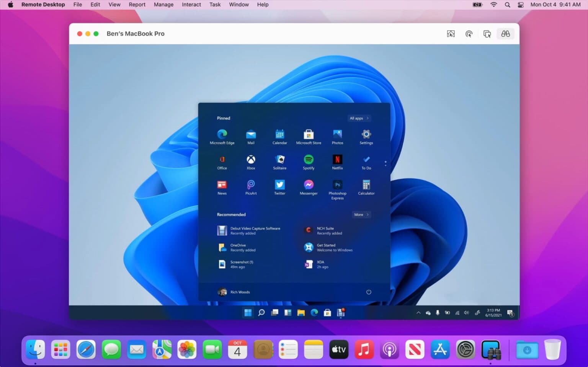
Task: Open macOS Control Center in menu bar
Action: click(x=521, y=5)
